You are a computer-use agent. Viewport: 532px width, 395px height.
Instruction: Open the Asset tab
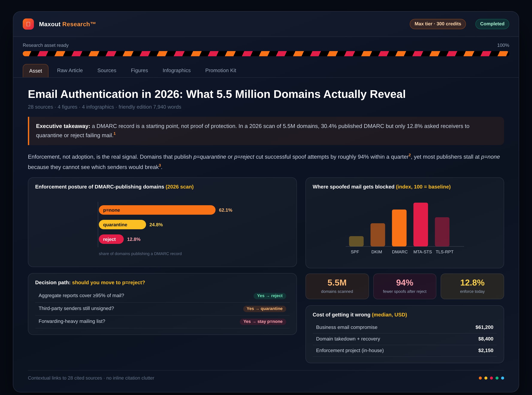click(x=36, y=71)
